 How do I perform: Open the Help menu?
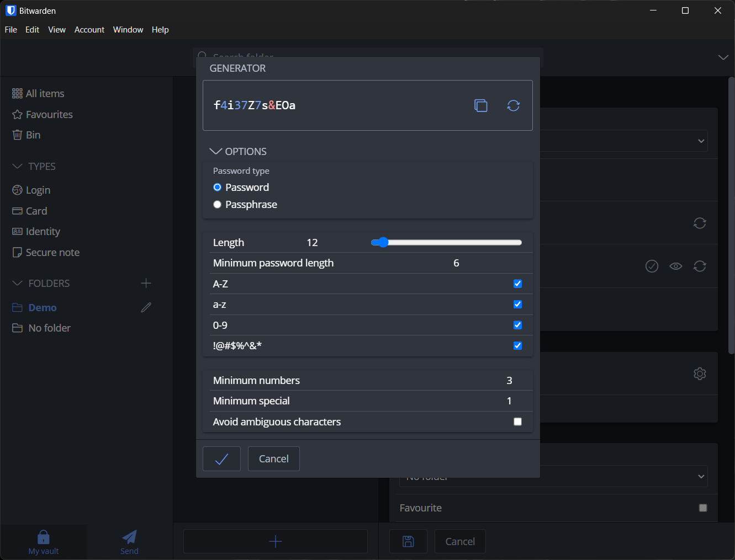coord(160,30)
